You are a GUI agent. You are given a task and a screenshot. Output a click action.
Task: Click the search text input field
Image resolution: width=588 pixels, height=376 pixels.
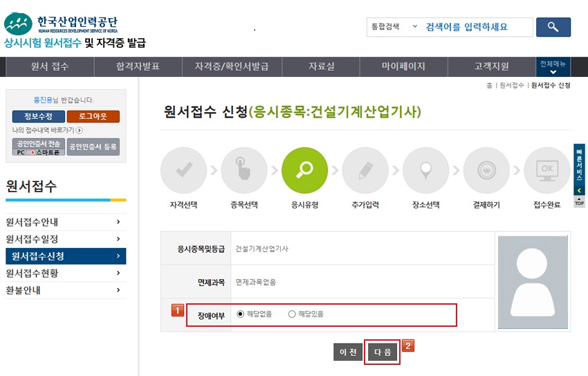[477, 27]
